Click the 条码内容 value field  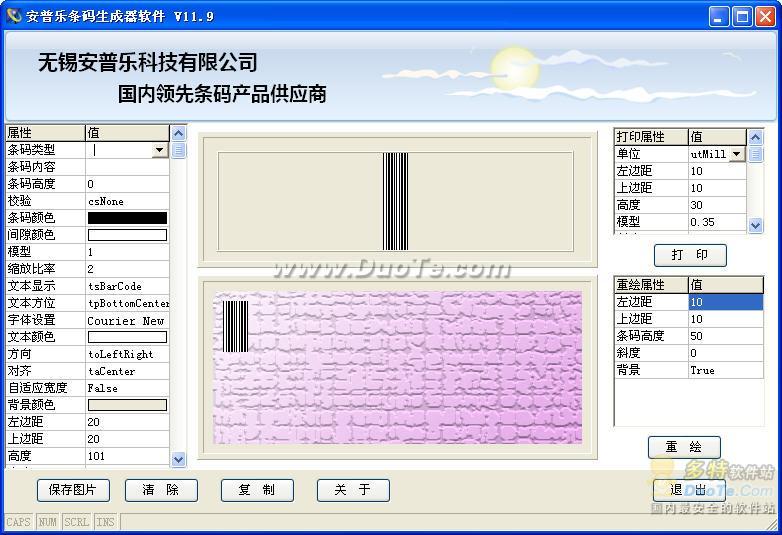127,167
